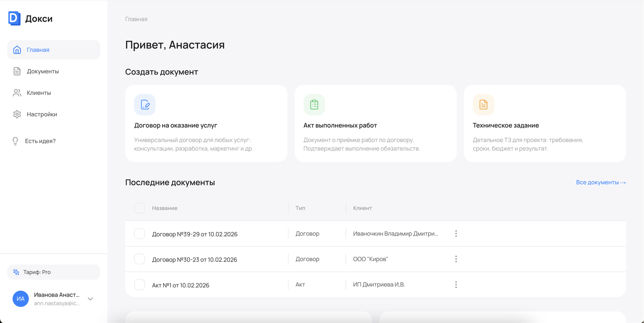
Task: Click the Тариф: Pro button
Action: tap(53, 272)
